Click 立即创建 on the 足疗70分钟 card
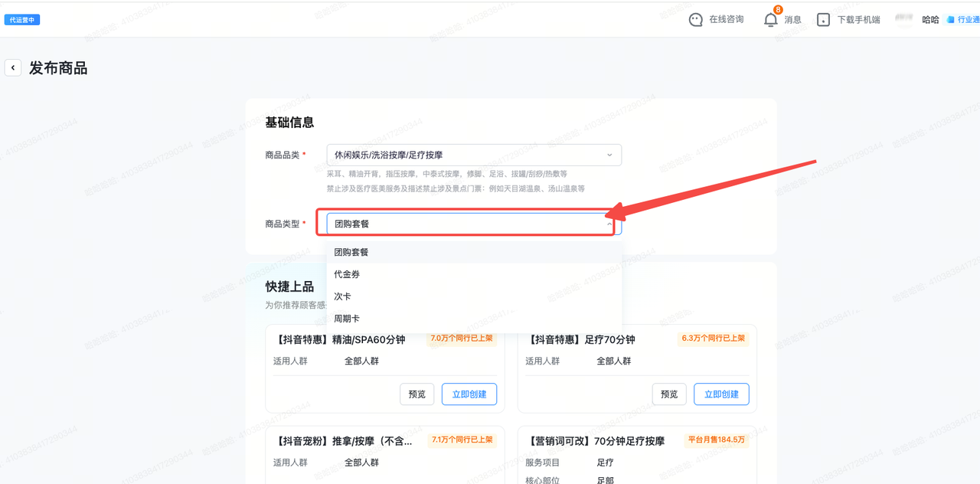The height and width of the screenshot is (484, 980). click(x=721, y=394)
